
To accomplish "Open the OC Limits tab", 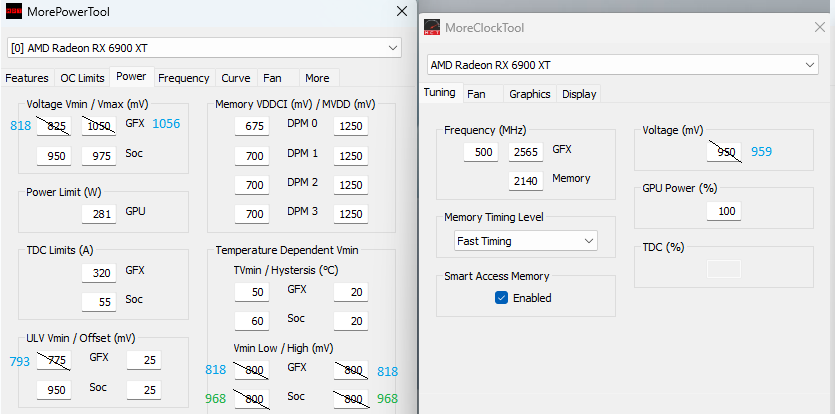I will pos(82,78).
